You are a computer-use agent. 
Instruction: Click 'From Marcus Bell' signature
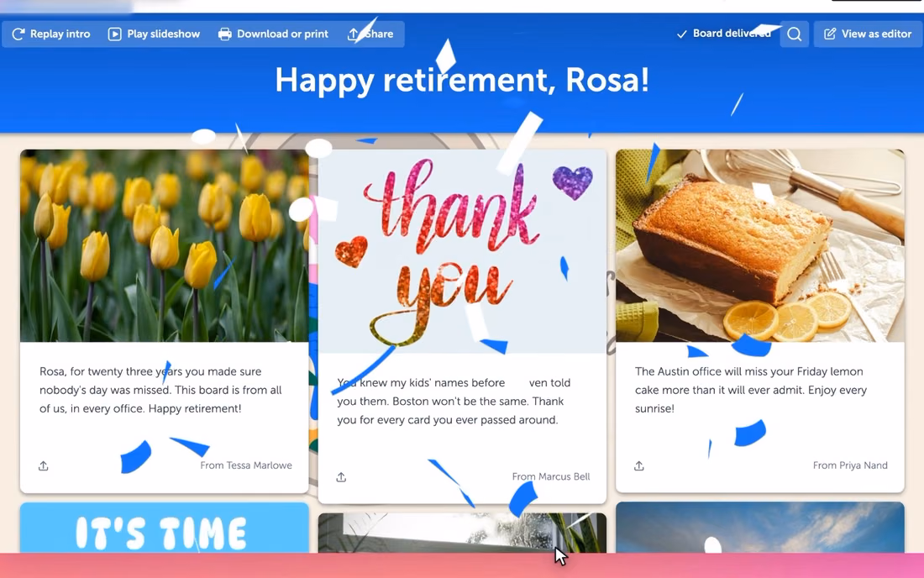[551, 476]
